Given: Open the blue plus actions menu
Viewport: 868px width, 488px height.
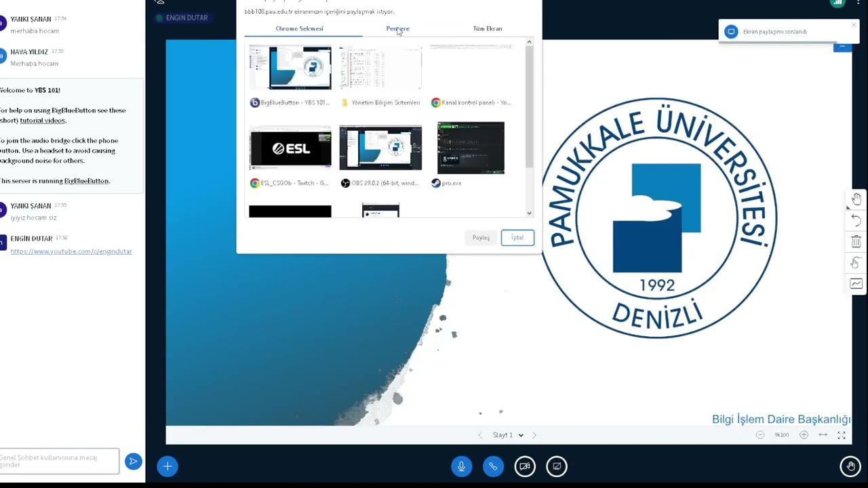Looking at the screenshot, I should (x=167, y=466).
